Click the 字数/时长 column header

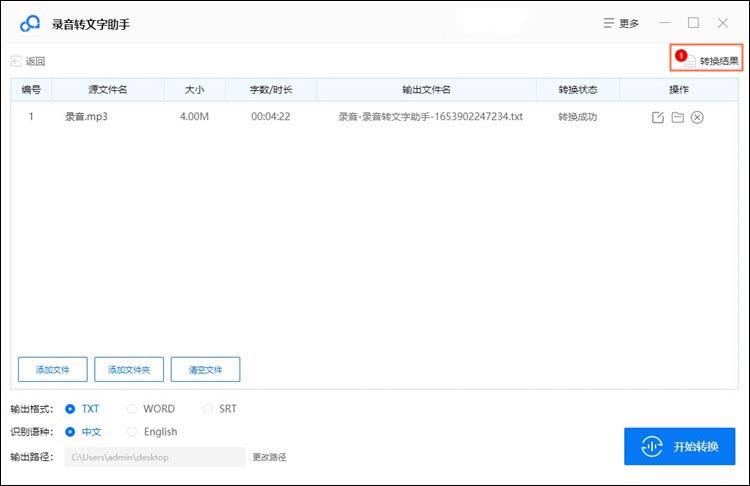[271, 89]
